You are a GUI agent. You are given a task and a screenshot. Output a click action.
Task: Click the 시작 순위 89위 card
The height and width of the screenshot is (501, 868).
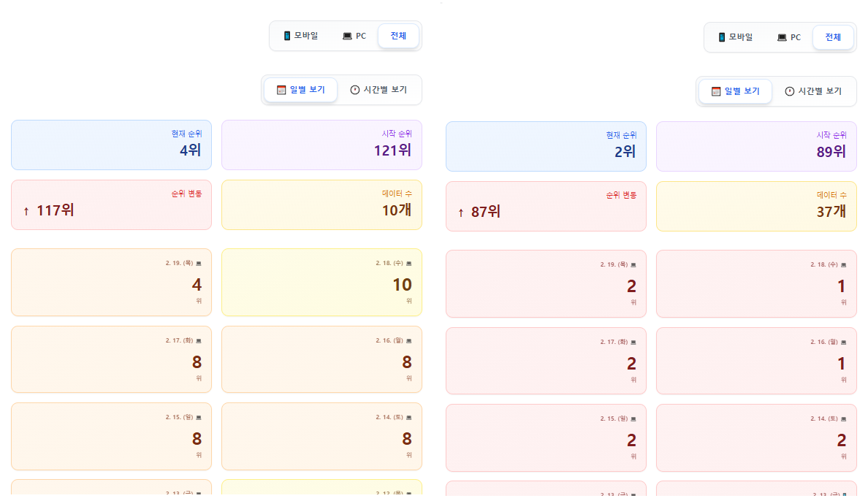(x=756, y=146)
